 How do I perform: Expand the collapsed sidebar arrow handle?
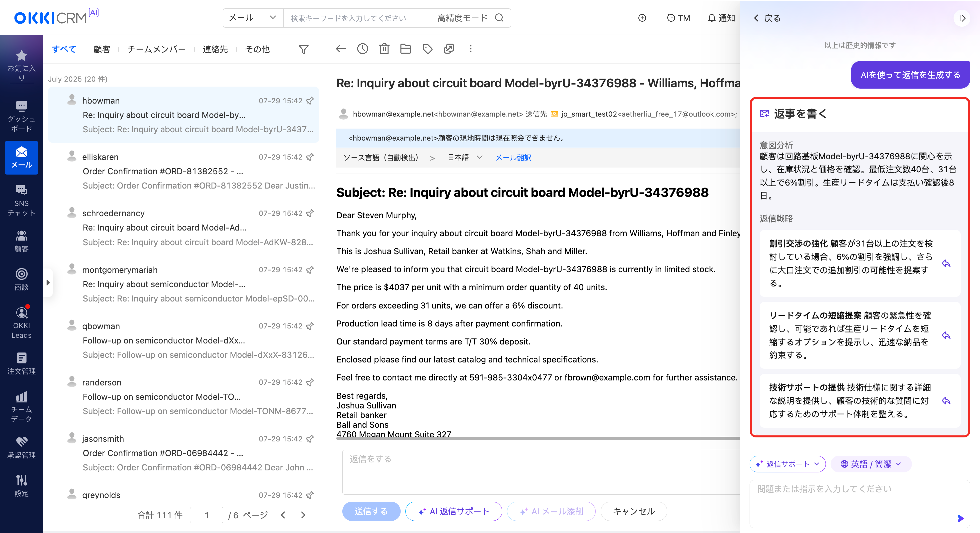tap(48, 282)
